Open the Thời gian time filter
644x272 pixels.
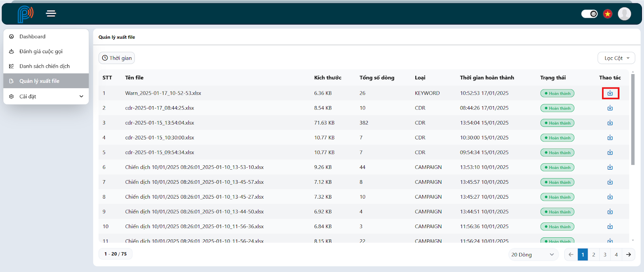click(117, 58)
